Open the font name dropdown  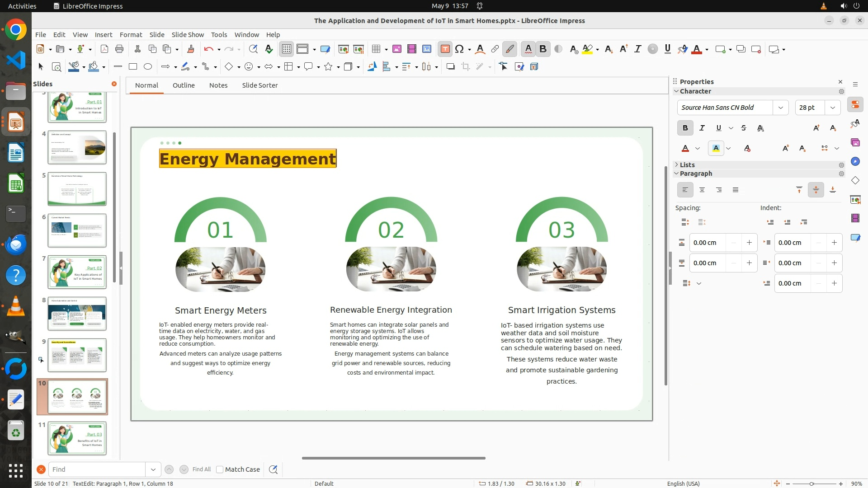(780, 108)
